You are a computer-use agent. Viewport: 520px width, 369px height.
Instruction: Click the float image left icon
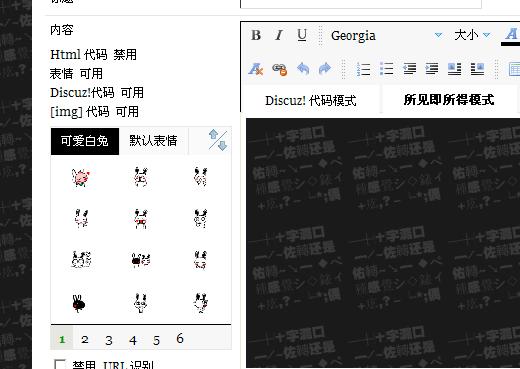(455, 69)
